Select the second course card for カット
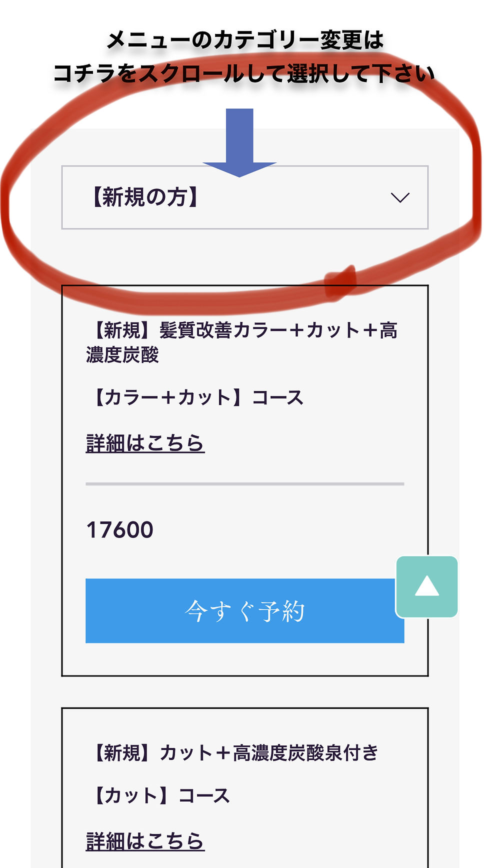This screenshot has width=490, height=868. coord(244,787)
